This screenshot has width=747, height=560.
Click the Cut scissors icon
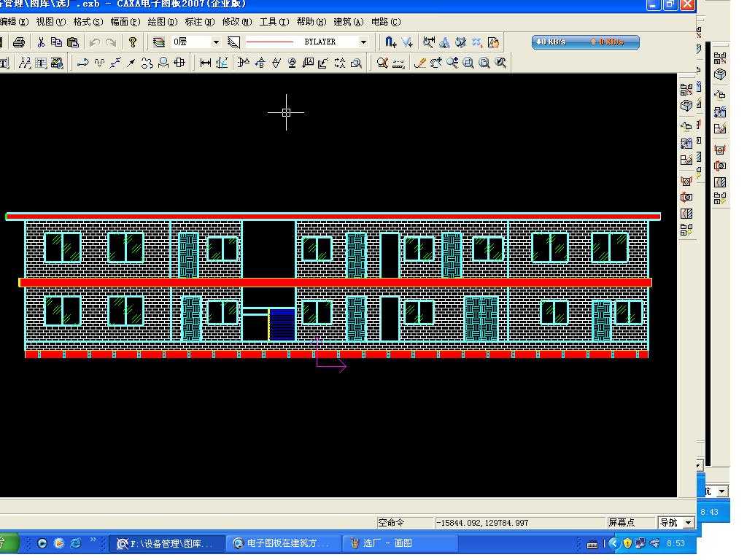click(41, 42)
